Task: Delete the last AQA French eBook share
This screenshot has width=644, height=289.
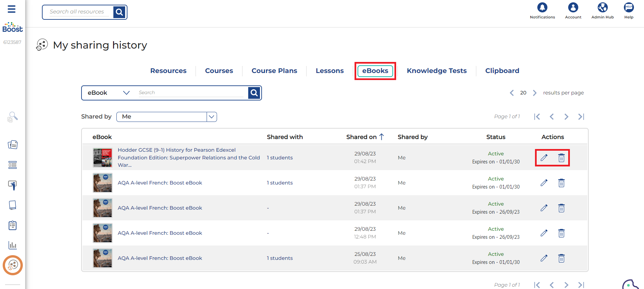Action: click(561, 258)
